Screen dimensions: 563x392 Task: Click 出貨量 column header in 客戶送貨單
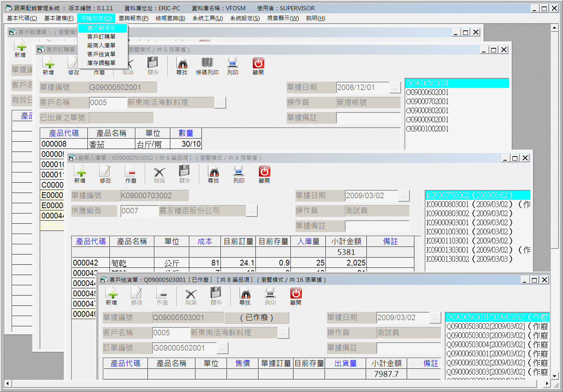tap(346, 364)
